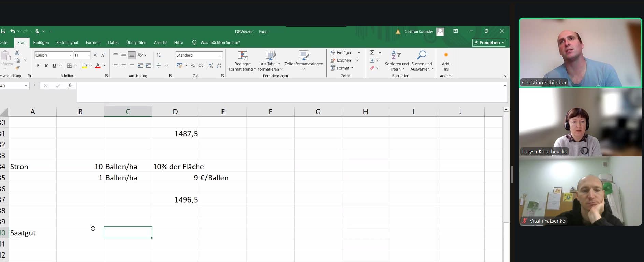The height and width of the screenshot is (262, 644).
Task: Click the percent style icon
Action: tap(193, 66)
